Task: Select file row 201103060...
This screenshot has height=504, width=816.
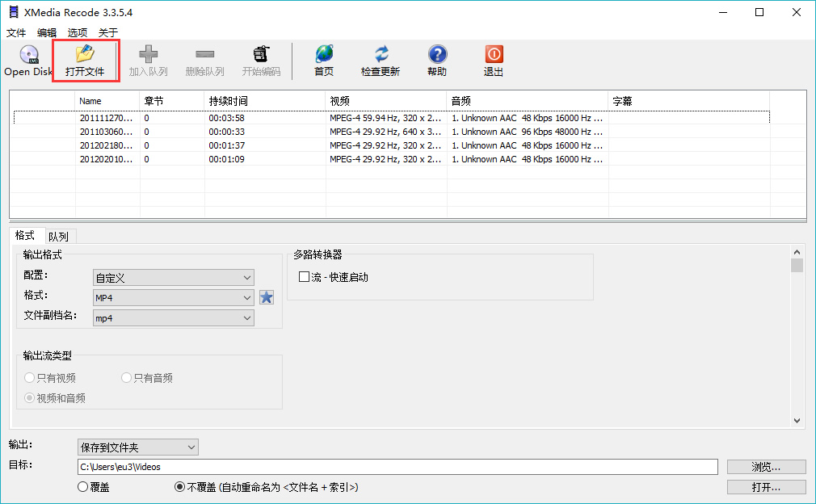Action: click(391, 132)
